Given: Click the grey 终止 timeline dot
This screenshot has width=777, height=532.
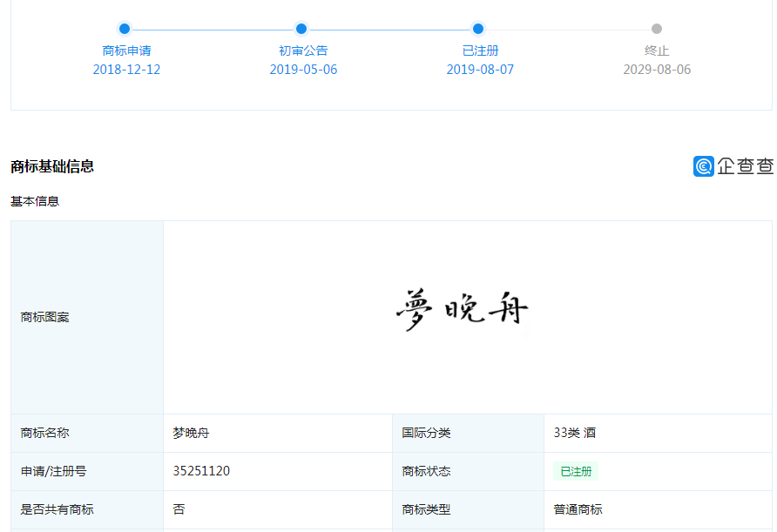Looking at the screenshot, I should (x=657, y=29).
